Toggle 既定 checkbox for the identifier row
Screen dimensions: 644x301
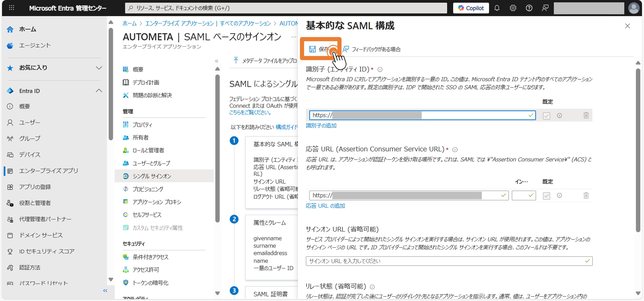[546, 116]
